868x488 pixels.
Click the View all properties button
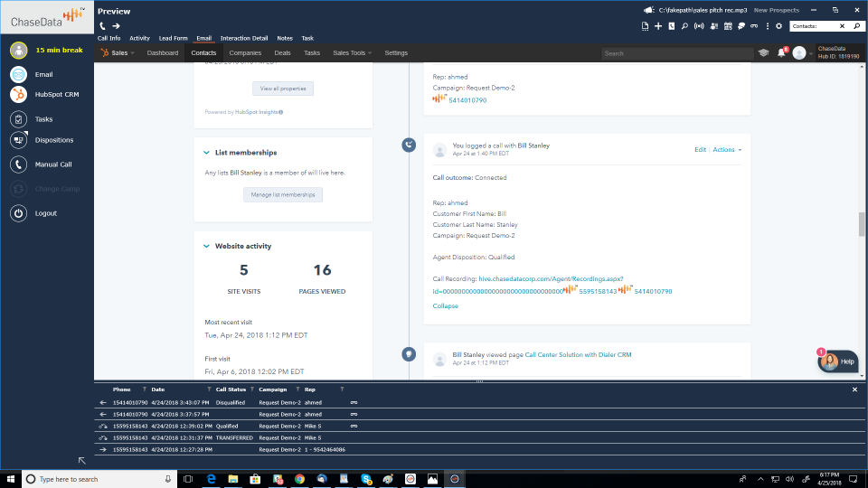click(x=283, y=89)
